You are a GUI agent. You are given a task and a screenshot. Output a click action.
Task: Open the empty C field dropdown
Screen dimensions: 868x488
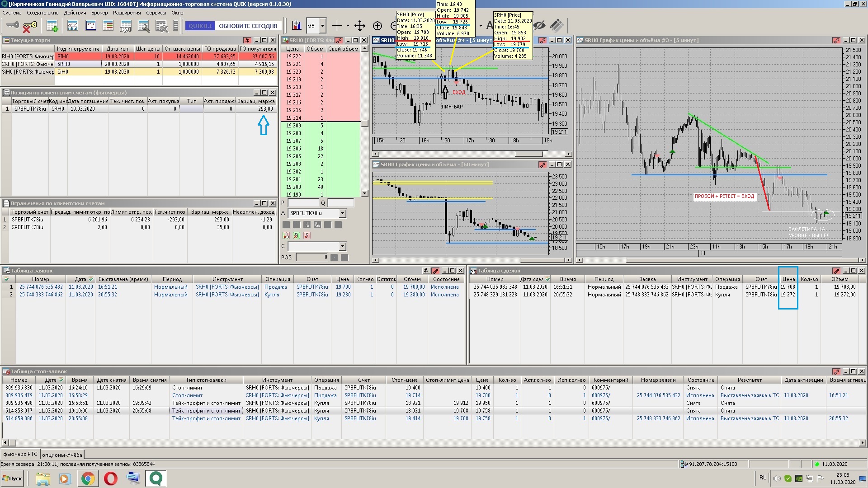[342, 246]
